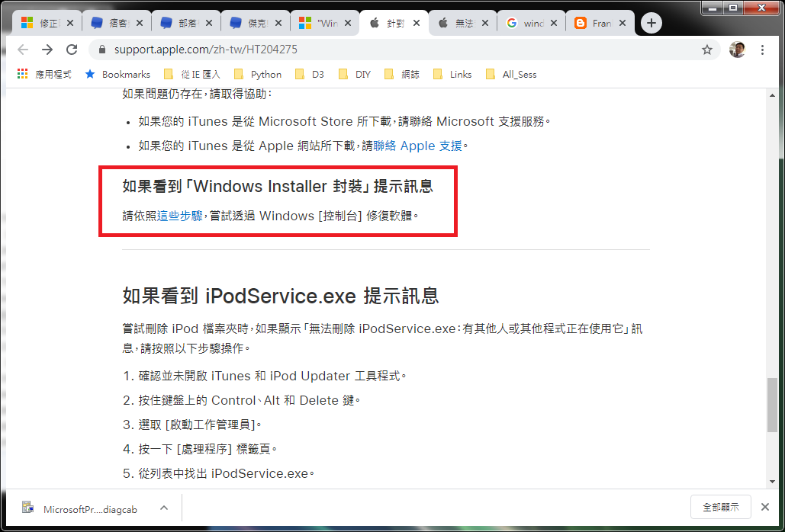
Task: Bookmark this page with the star icon
Action: (707, 50)
